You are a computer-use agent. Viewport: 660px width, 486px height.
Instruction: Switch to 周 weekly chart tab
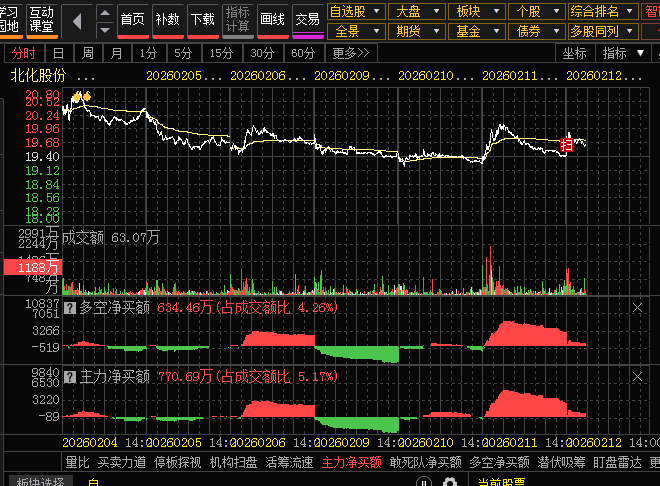click(x=88, y=53)
